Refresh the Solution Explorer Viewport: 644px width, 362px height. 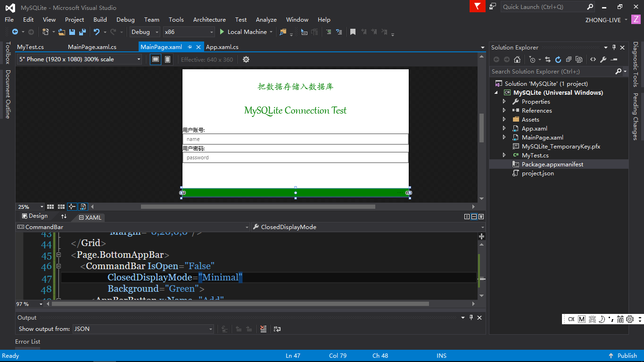click(x=558, y=59)
